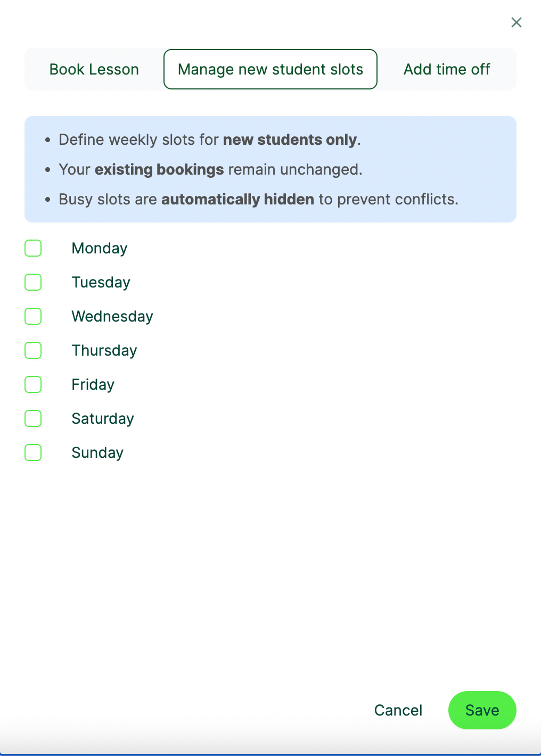Click the Tuesday day label
The image size is (541, 756).
pos(101,283)
